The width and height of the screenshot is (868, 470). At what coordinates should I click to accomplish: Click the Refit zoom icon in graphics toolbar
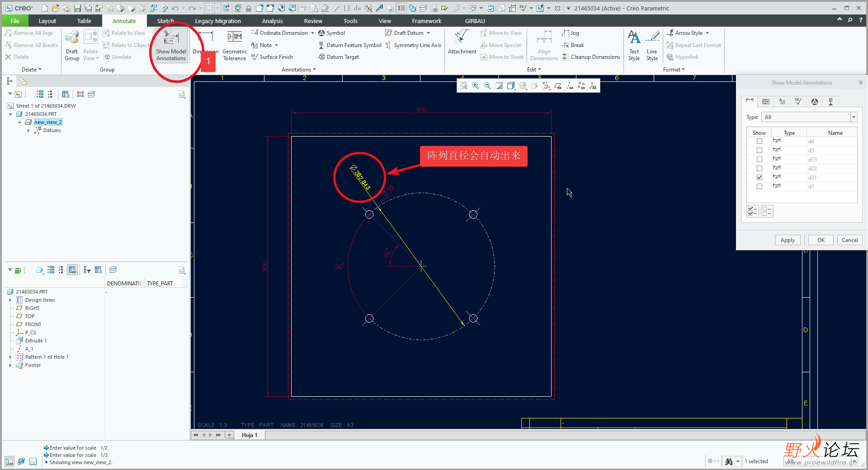[x=464, y=85]
